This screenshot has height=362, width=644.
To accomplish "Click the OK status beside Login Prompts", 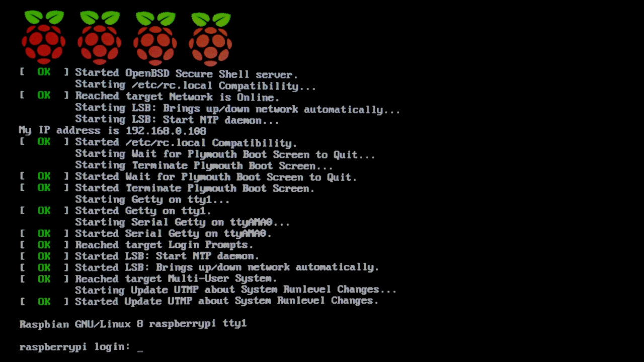I will (x=44, y=245).
